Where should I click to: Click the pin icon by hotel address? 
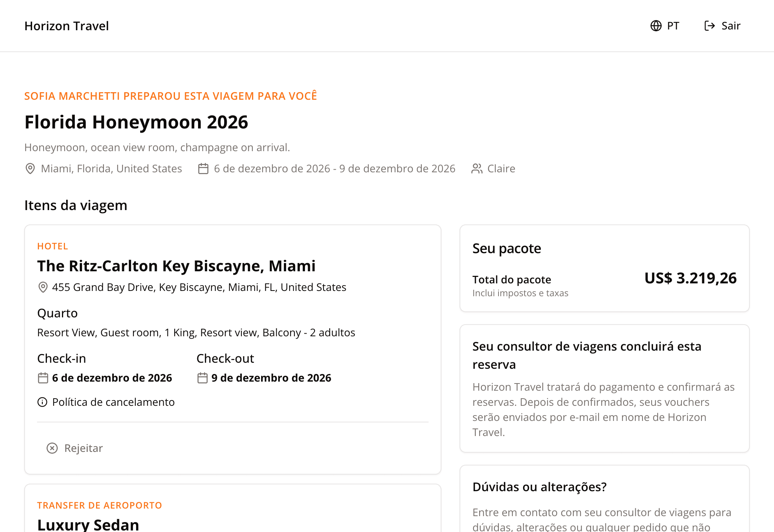click(43, 287)
